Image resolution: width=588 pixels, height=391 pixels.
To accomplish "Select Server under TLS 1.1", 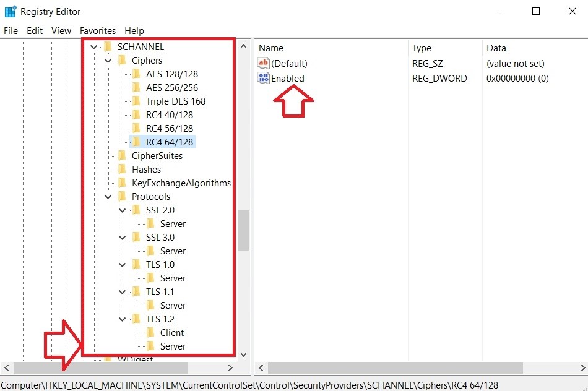I will pyautogui.click(x=173, y=306).
